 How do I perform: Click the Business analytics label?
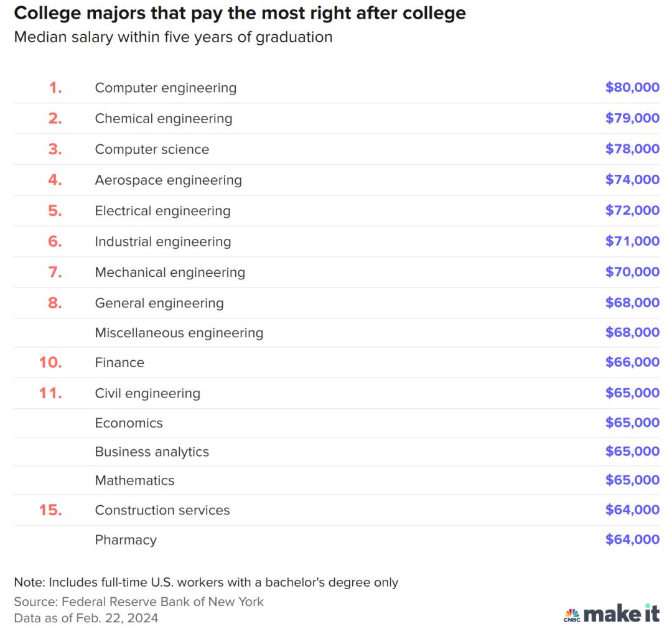152,452
